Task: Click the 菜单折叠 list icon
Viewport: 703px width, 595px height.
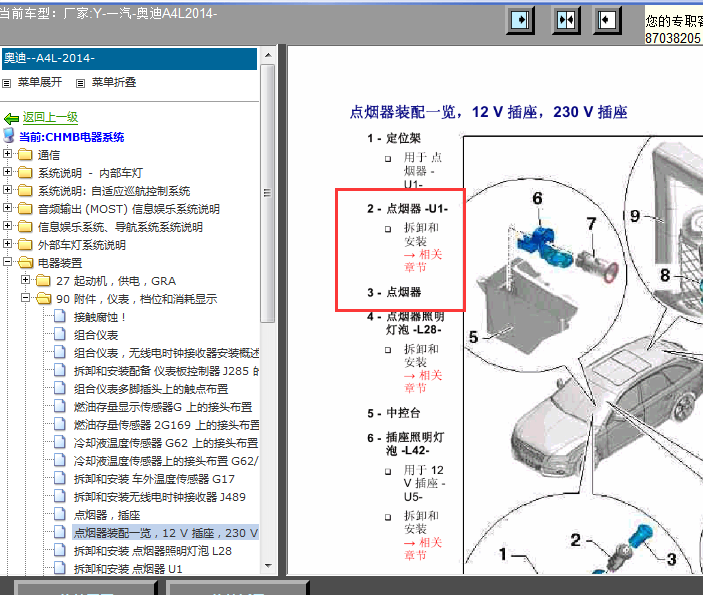Action: 80,83
